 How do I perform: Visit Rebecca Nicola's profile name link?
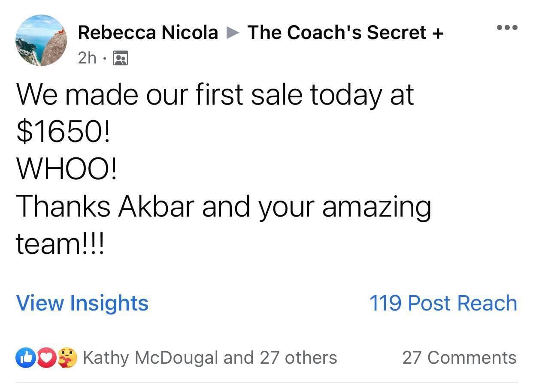click(148, 33)
